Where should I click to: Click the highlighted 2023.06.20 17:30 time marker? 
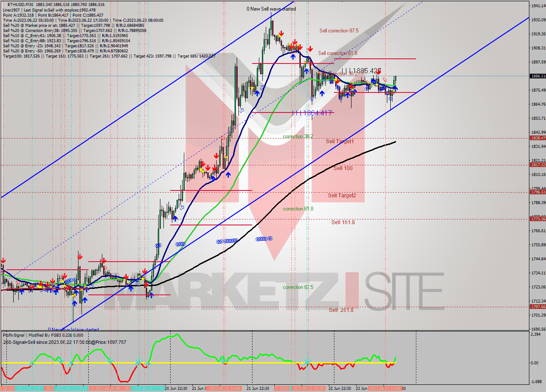(148, 389)
